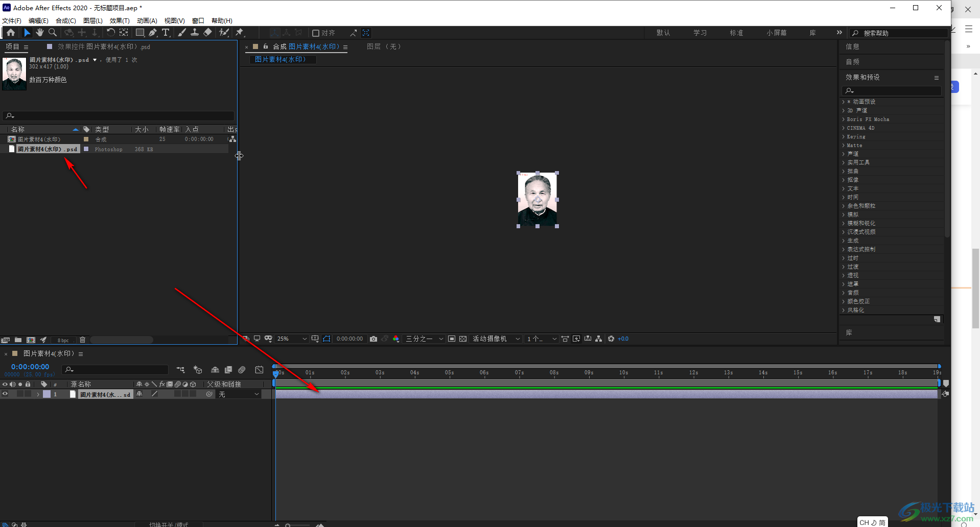Click the new composition icon in Project panel

click(x=31, y=340)
